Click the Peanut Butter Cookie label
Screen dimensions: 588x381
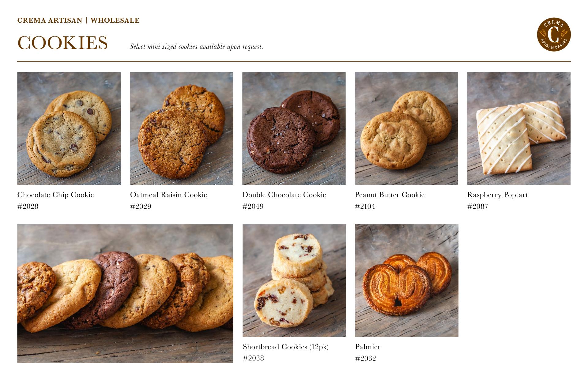click(x=390, y=195)
